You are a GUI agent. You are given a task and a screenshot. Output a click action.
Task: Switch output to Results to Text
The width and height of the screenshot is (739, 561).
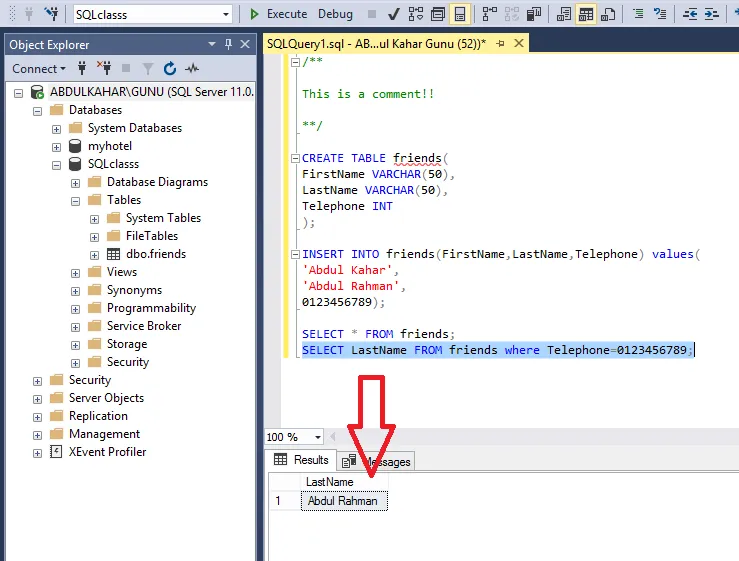564,14
